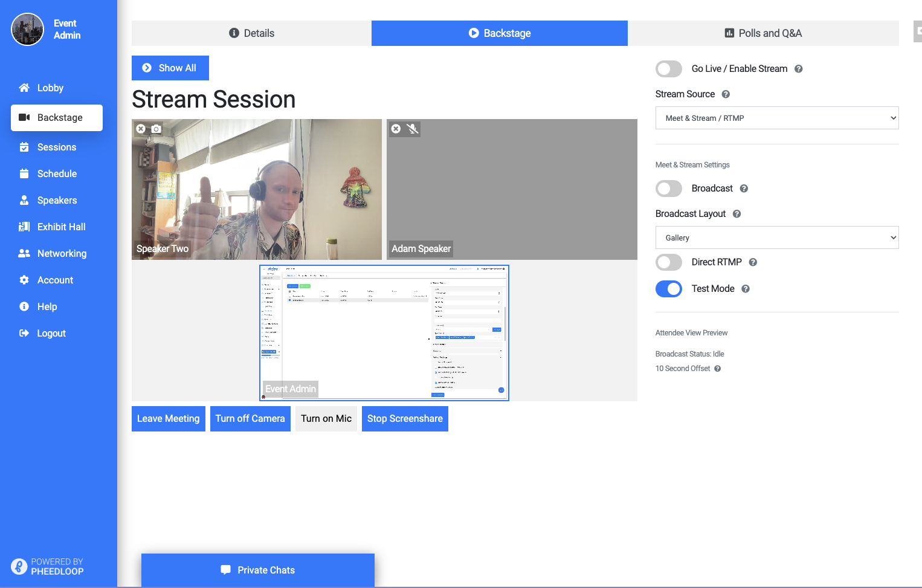922x588 pixels.
Task: Click the Networking people icon
Action: 25,253
